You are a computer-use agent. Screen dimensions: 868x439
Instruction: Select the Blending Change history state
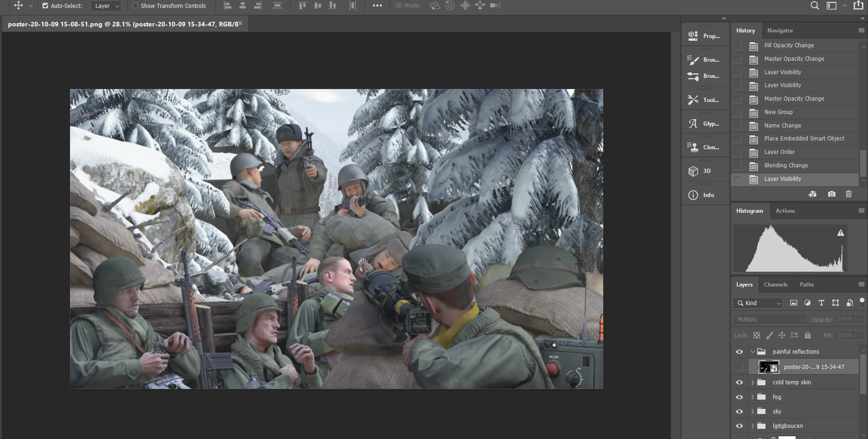795,165
